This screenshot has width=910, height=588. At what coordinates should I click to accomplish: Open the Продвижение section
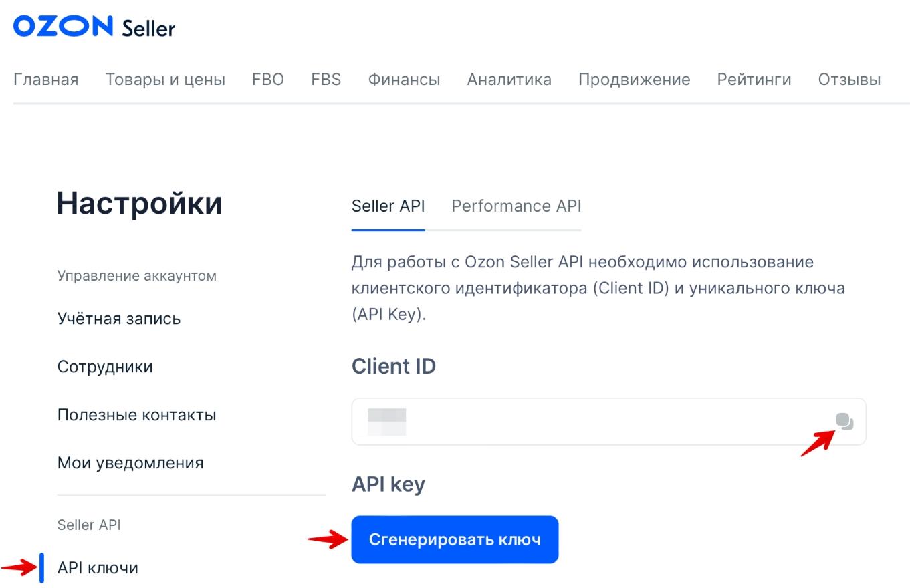pyautogui.click(x=634, y=80)
